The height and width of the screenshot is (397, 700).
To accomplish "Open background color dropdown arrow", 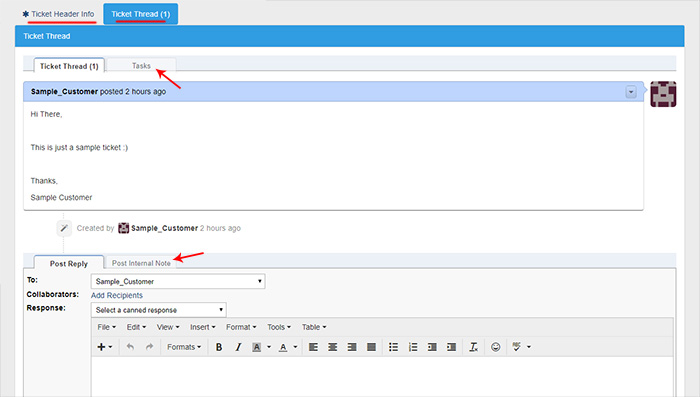I will click(x=269, y=347).
